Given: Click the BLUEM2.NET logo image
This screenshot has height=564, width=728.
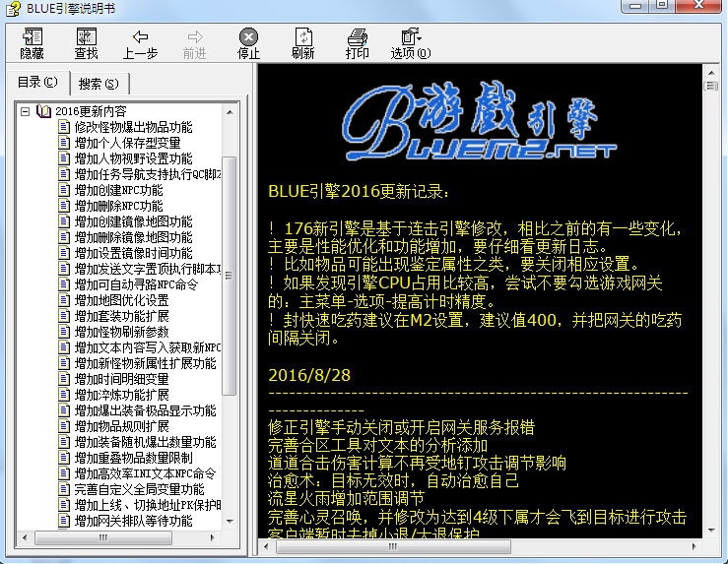Looking at the screenshot, I should 480,121.
